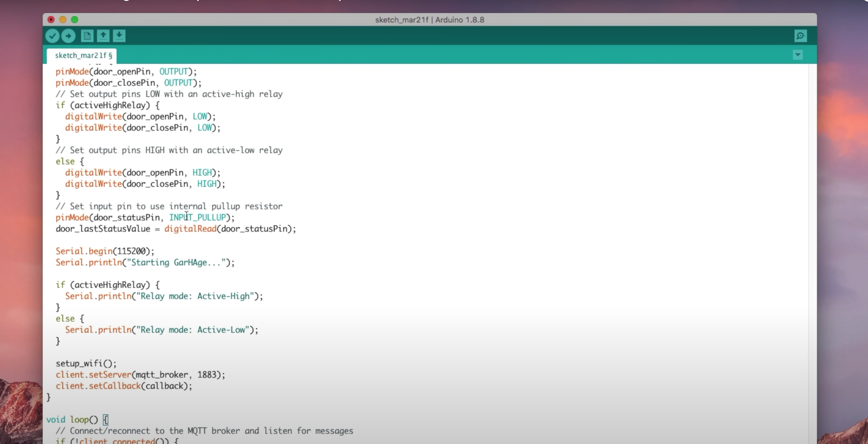Image resolution: width=868 pixels, height=444 pixels.
Task: Click the Verify checkmark button
Action: coord(52,36)
